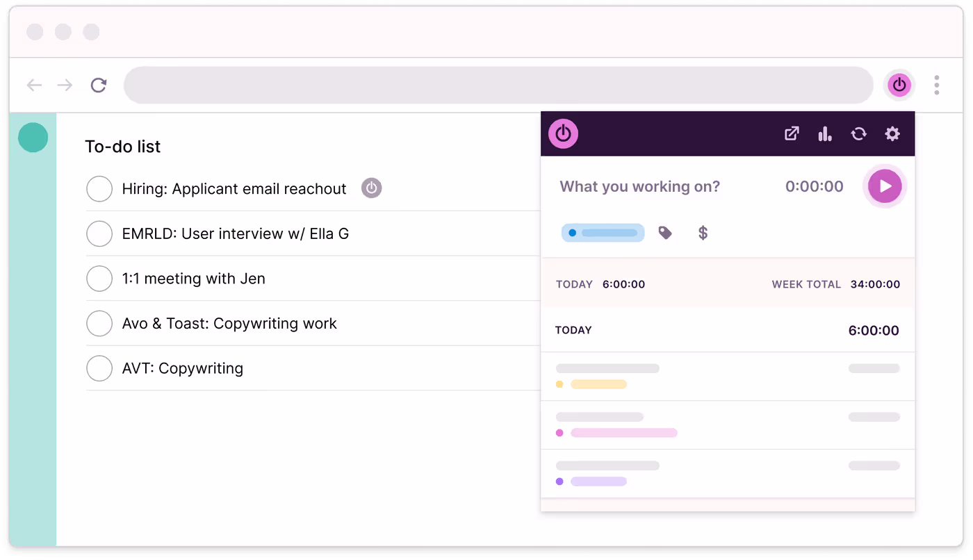Open the browser three-dot menu
This screenshot has height=560, width=973.
937,85
